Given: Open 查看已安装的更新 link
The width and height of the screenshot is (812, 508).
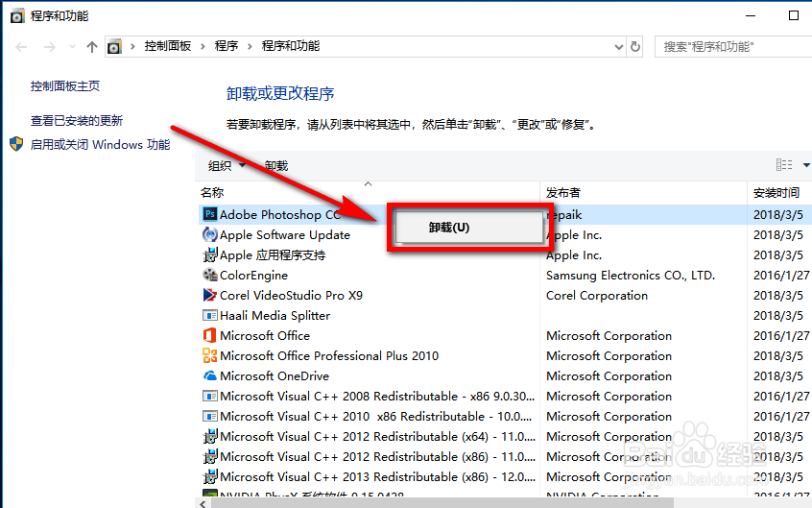Looking at the screenshot, I should click(x=77, y=121).
